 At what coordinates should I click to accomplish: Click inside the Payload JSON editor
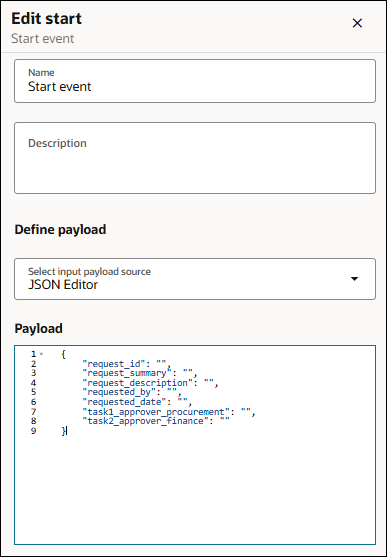pyautogui.click(x=195, y=445)
